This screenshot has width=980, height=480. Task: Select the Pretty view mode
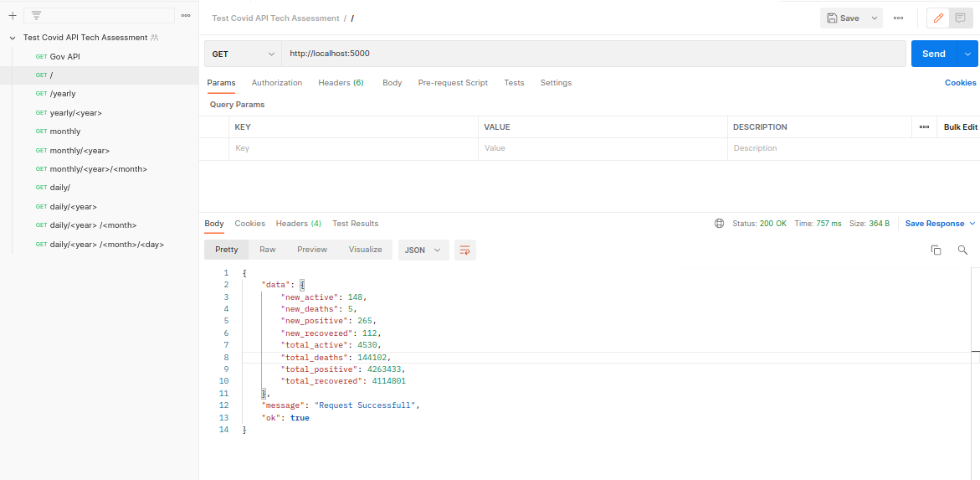pyautogui.click(x=226, y=250)
